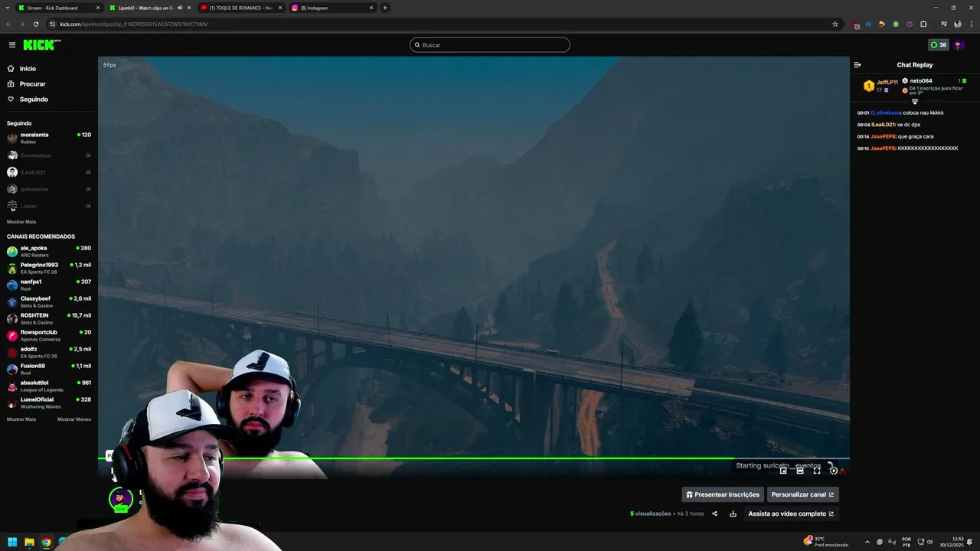980x551 pixels.
Task: Open ROSHTEIN recommended channel
Action: pos(48,318)
